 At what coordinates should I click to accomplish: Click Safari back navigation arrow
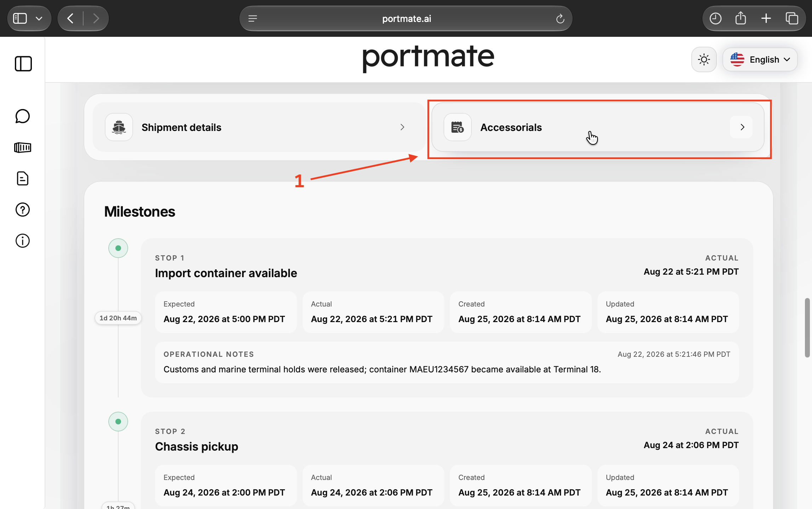tap(70, 18)
